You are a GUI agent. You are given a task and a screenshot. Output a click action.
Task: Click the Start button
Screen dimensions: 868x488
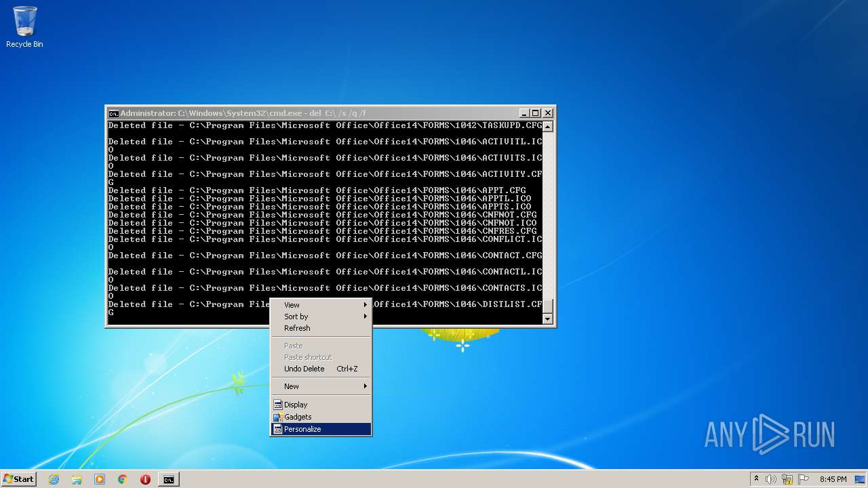pos(18,479)
